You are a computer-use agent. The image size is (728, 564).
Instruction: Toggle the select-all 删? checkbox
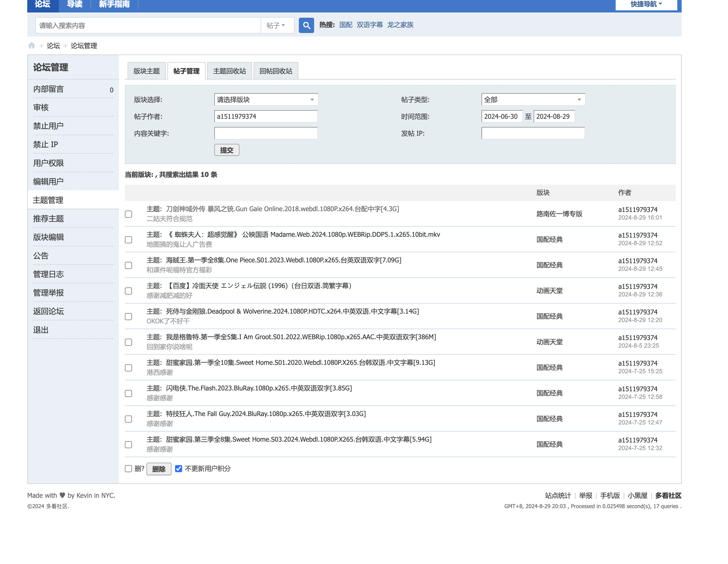128,469
